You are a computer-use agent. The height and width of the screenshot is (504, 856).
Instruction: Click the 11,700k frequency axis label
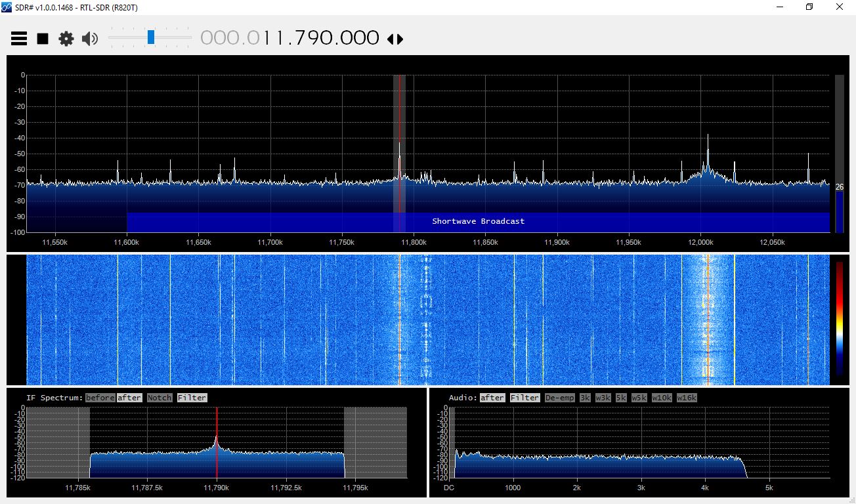[270, 242]
